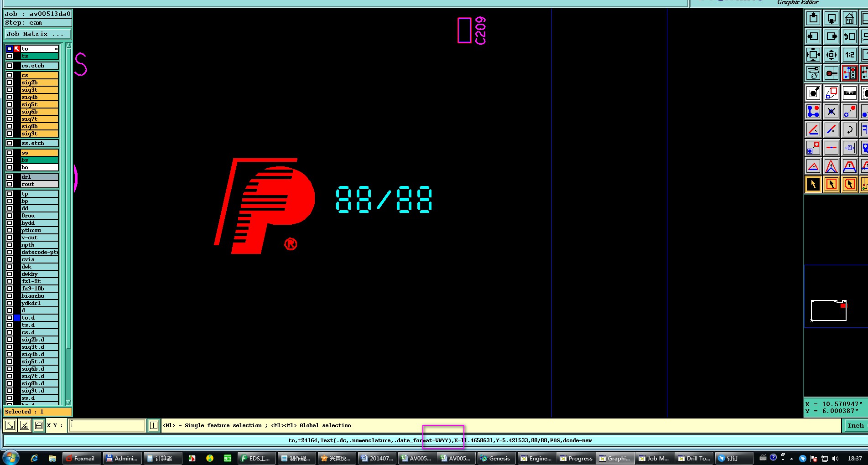868x465 pixels.
Task: Click the grid snap icon beside X Y label
Action: [39, 426]
